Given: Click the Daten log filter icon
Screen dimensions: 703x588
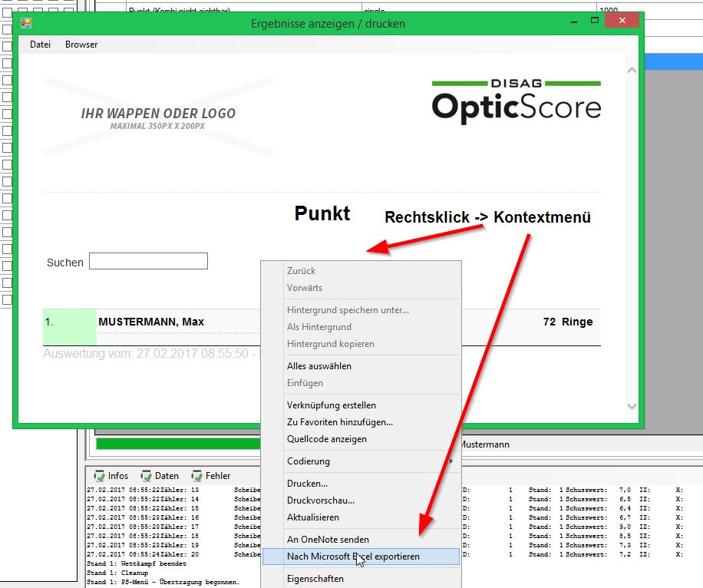Looking at the screenshot, I should click(x=147, y=476).
